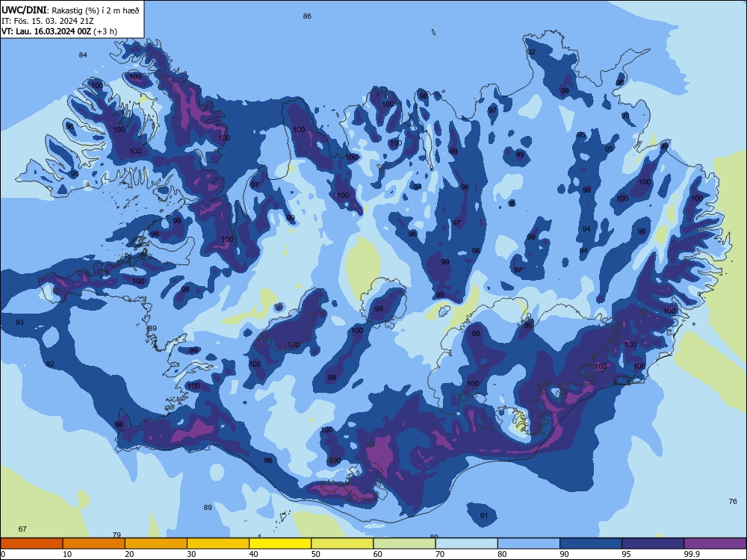Click the golden 30–40 legend swatch
Image resolution: width=747 pixels, height=560 pixels.
[x=218, y=544]
